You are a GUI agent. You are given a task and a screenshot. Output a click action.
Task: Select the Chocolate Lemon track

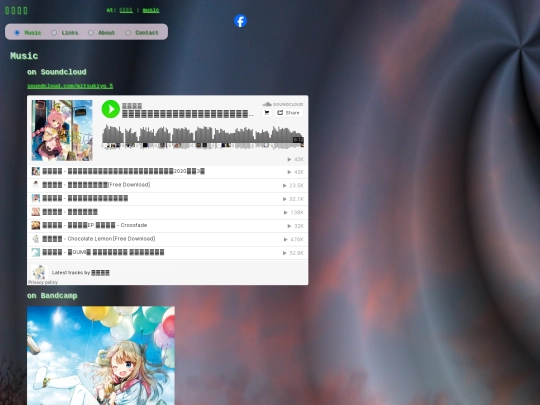click(167, 239)
